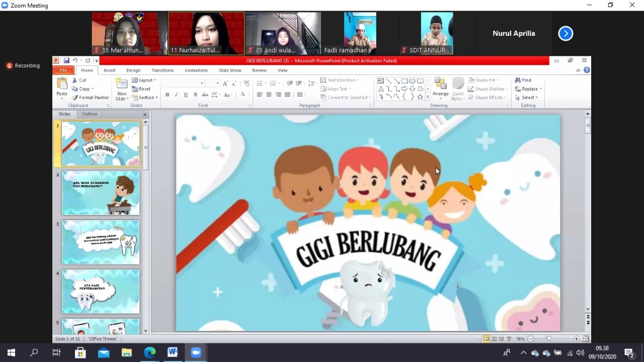Click the Find binoculars icon
Screen dimensions: 644x362
coord(523,80)
